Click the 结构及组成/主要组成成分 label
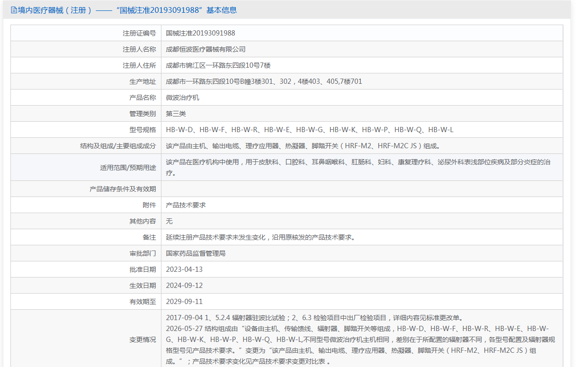 (x=118, y=146)
